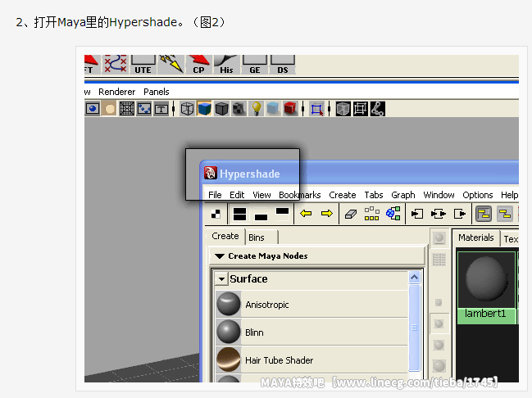The width and height of the screenshot is (532, 398).
Task: Click the curve with red crosses shelf icon
Action: tap(116, 65)
